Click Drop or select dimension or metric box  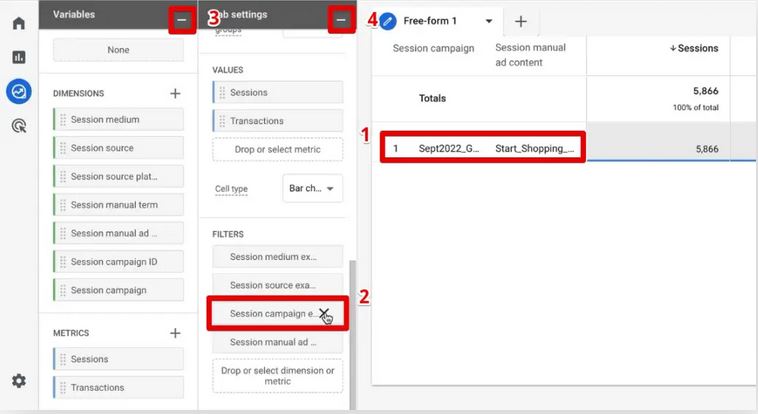click(277, 376)
